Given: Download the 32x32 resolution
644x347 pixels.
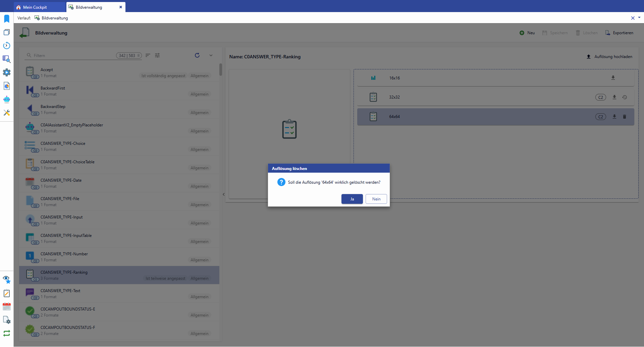Looking at the screenshot, I should (x=614, y=97).
